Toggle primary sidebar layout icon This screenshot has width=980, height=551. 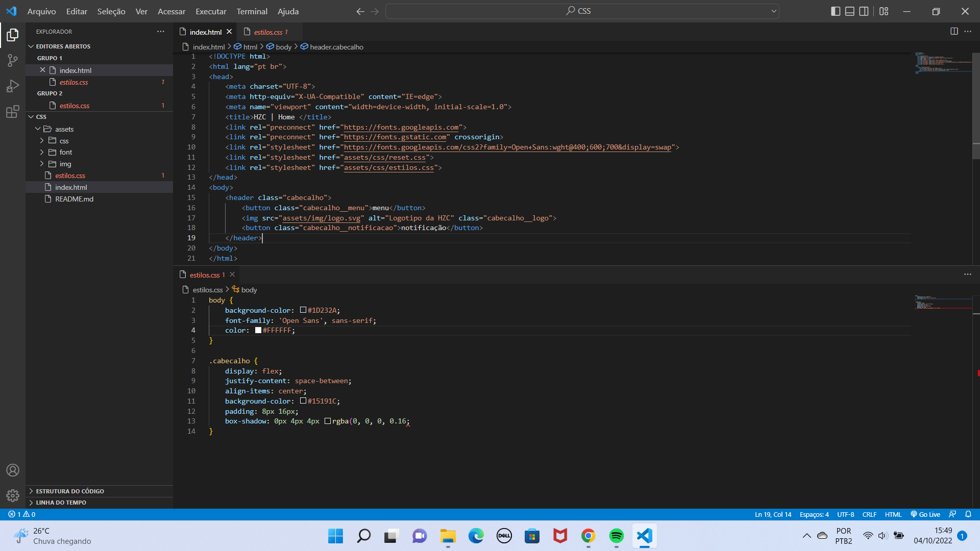(836, 11)
